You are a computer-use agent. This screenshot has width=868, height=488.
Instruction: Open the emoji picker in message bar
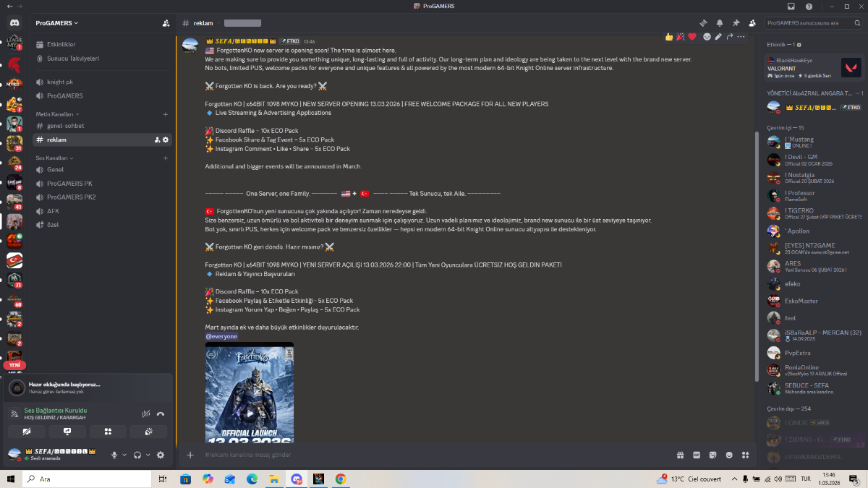click(729, 455)
